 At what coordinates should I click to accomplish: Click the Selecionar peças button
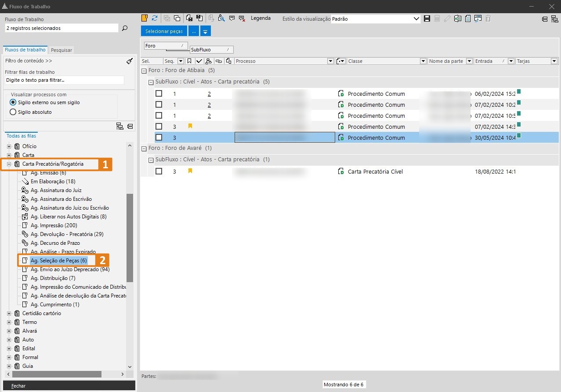click(x=164, y=32)
